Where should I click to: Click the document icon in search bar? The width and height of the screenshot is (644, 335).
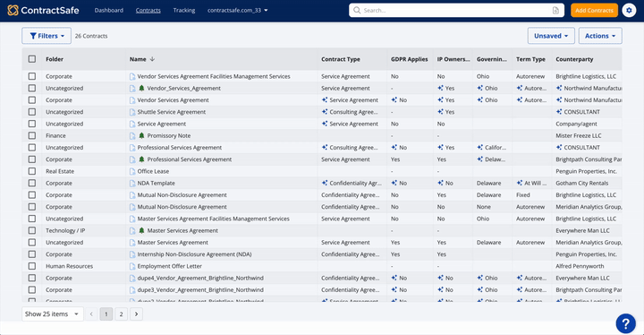555,10
